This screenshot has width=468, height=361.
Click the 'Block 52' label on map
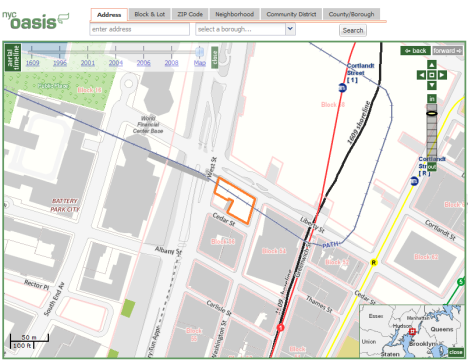coord(337,262)
